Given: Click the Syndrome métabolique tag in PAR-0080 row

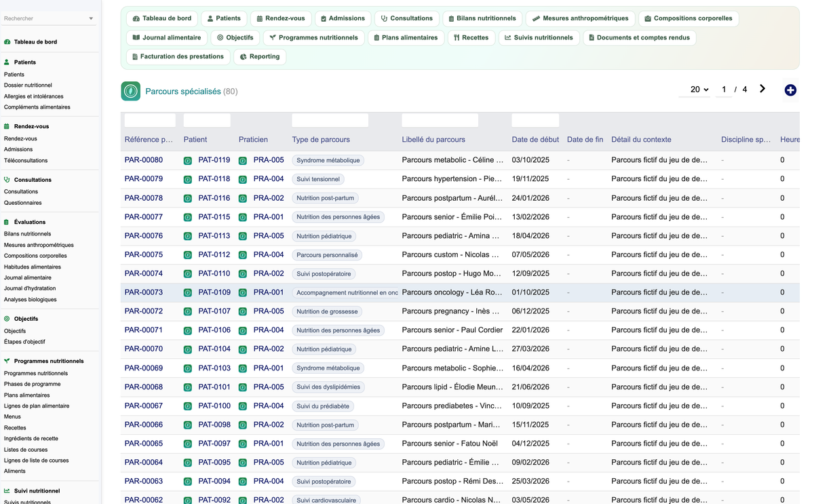Looking at the screenshot, I should (328, 161).
